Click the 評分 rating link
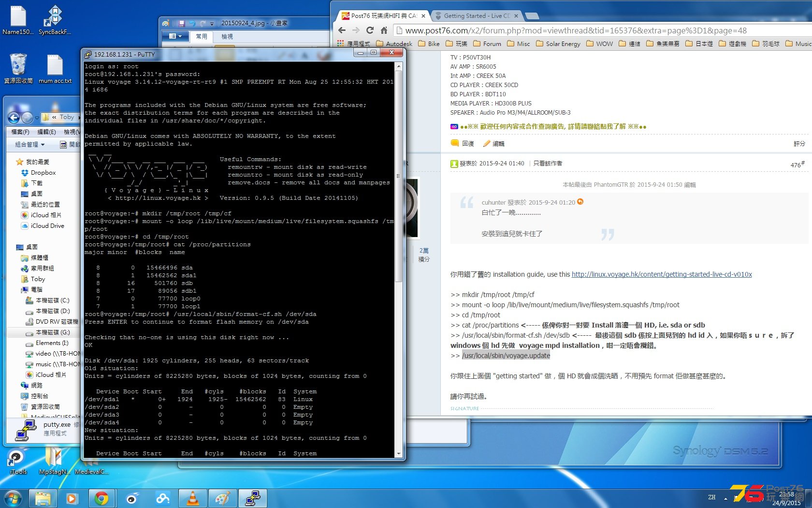812x508 pixels. point(799,144)
